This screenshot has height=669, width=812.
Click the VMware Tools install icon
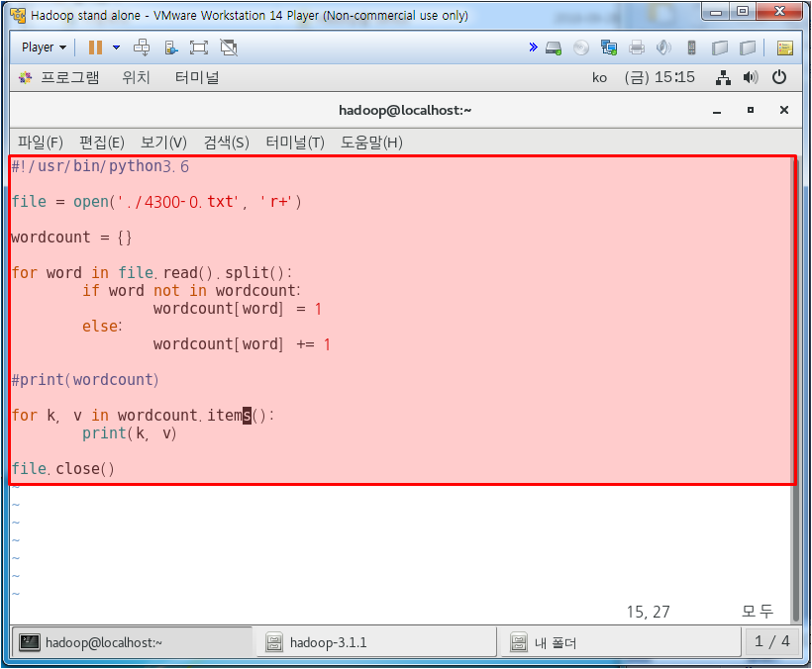pos(171,48)
